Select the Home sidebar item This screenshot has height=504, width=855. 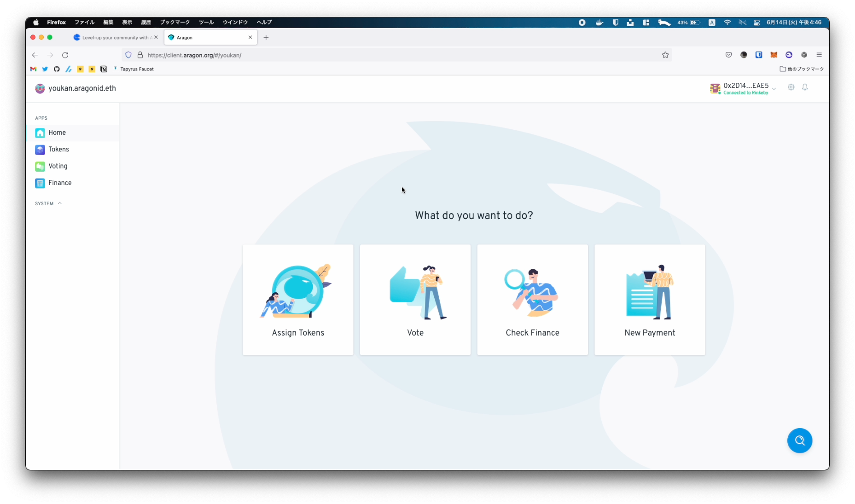(x=57, y=133)
